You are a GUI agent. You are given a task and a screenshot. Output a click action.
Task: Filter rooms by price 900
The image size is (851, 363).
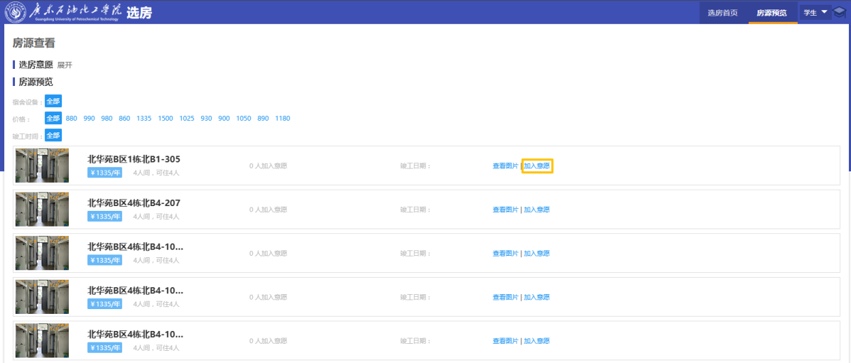(224, 118)
